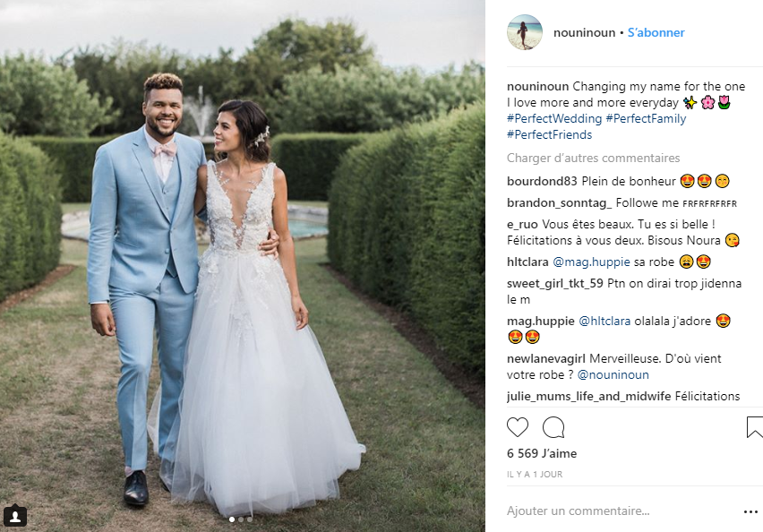Open comments with the speech bubble icon
Screen dimensions: 763x532
(x=553, y=427)
